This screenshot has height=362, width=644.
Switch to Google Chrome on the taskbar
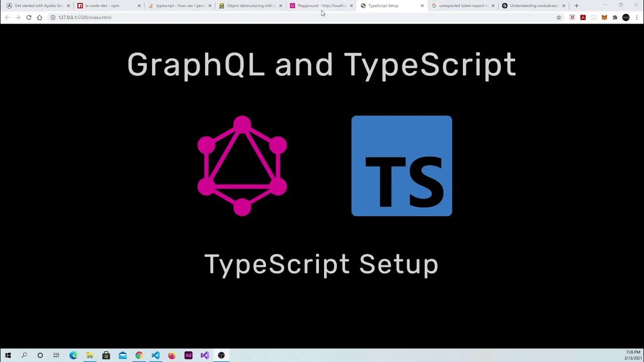click(x=139, y=355)
